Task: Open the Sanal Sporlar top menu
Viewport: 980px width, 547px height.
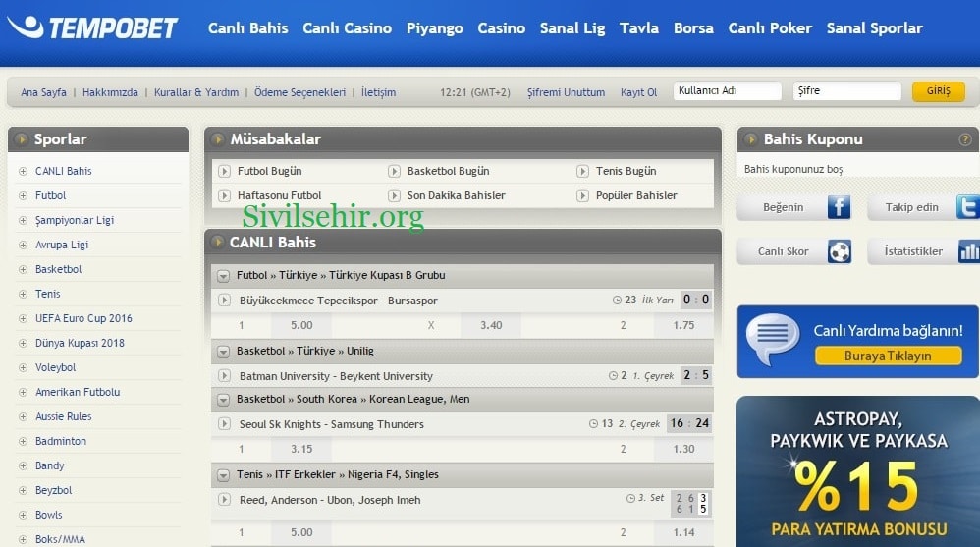Action: (x=874, y=28)
